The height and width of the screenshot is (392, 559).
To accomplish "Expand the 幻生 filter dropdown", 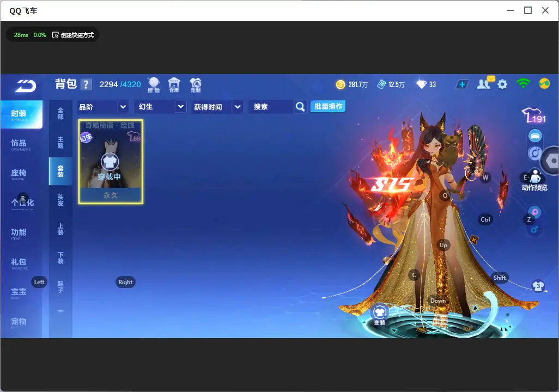I will [x=180, y=107].
